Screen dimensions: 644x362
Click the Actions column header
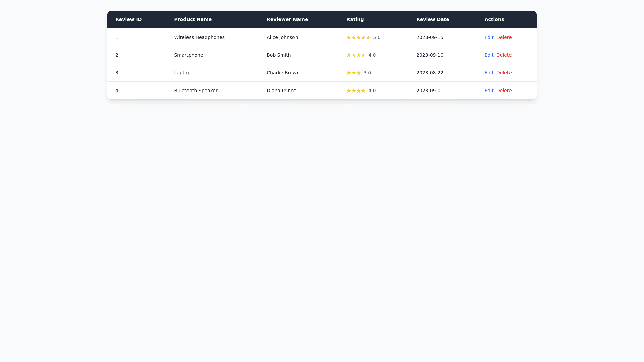(x=494, y=19)
